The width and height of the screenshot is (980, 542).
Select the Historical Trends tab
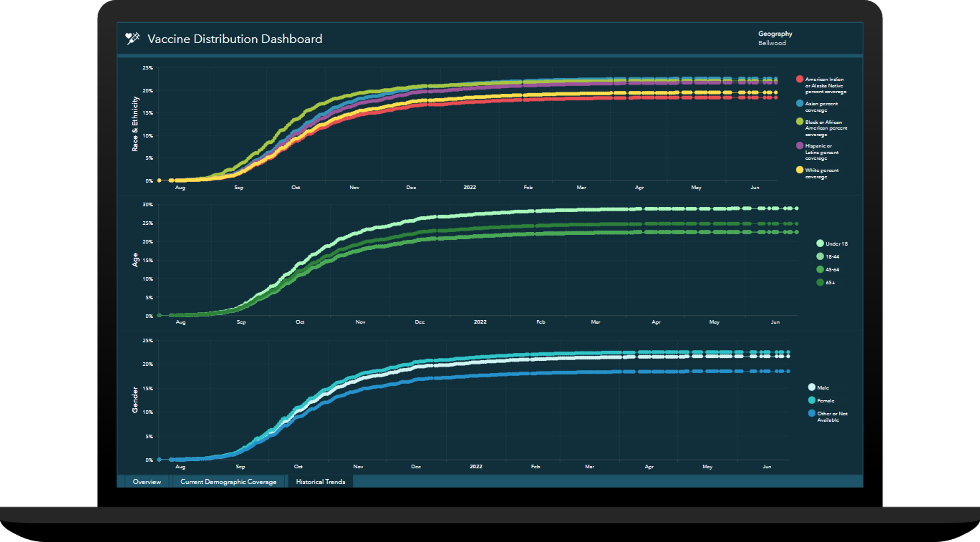(x=320, y=482)
